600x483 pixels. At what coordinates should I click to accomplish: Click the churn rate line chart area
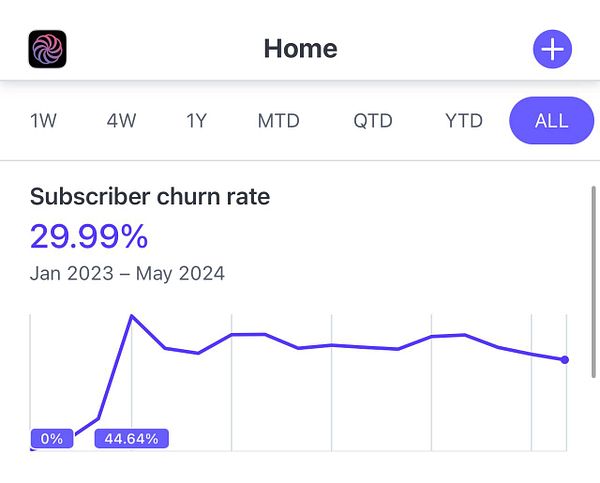point(298,382)
